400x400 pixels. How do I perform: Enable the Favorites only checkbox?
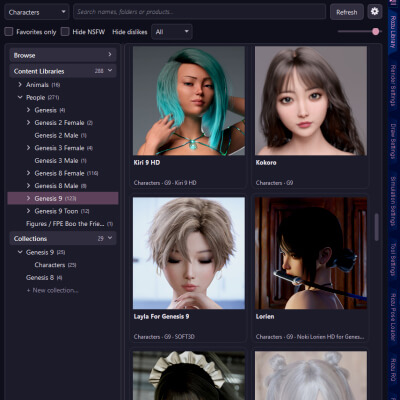(9, 32)
